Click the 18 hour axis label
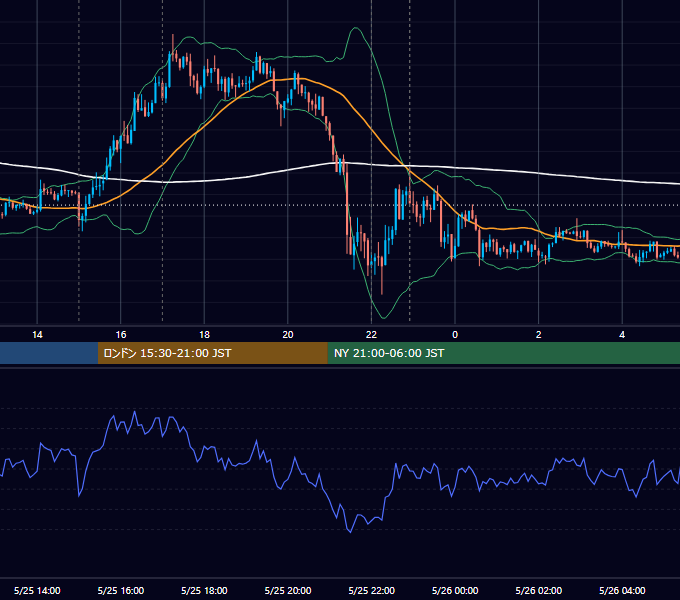Screen dimensions: 680x600 (204, 335)
